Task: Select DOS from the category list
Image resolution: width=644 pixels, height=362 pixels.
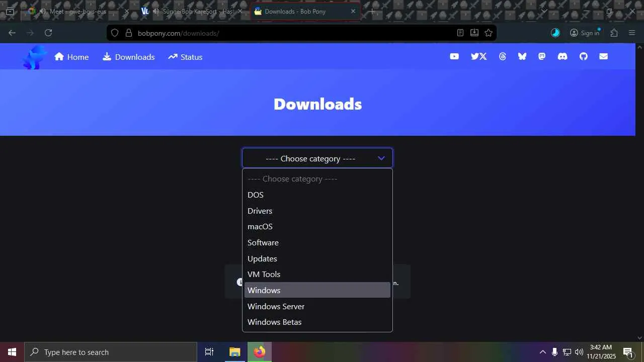Action: click(x=317, y=195)
